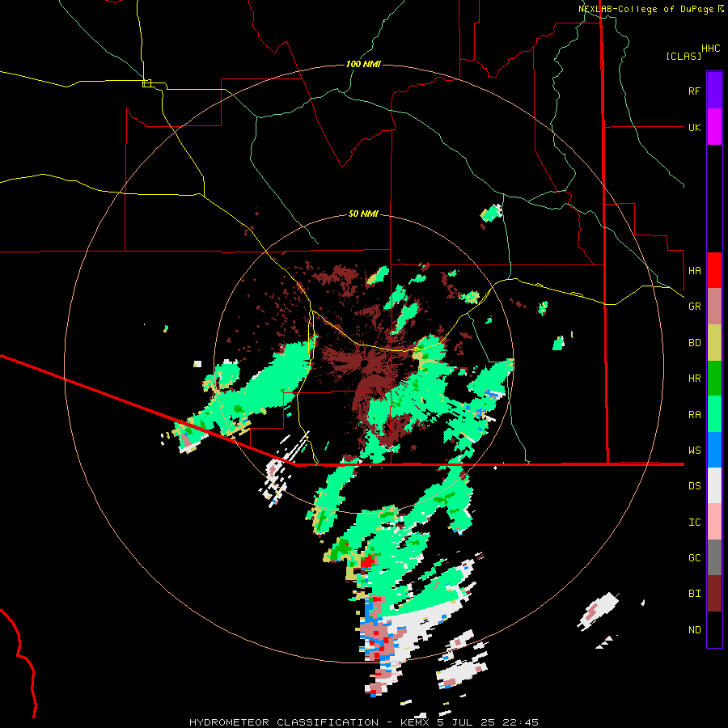This screenshot has width=728, height=728.
Task: Click the 100 NMI range ring label
Action: pos(363,64)
